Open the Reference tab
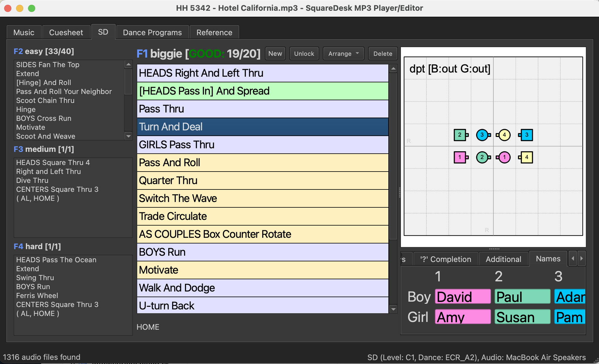 [214, 32]
